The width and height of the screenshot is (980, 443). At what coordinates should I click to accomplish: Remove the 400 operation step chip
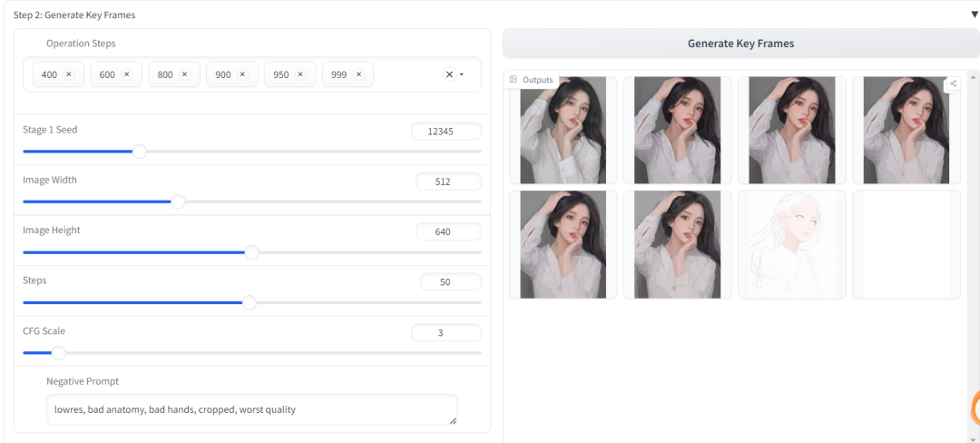click(x=69, y=74)
